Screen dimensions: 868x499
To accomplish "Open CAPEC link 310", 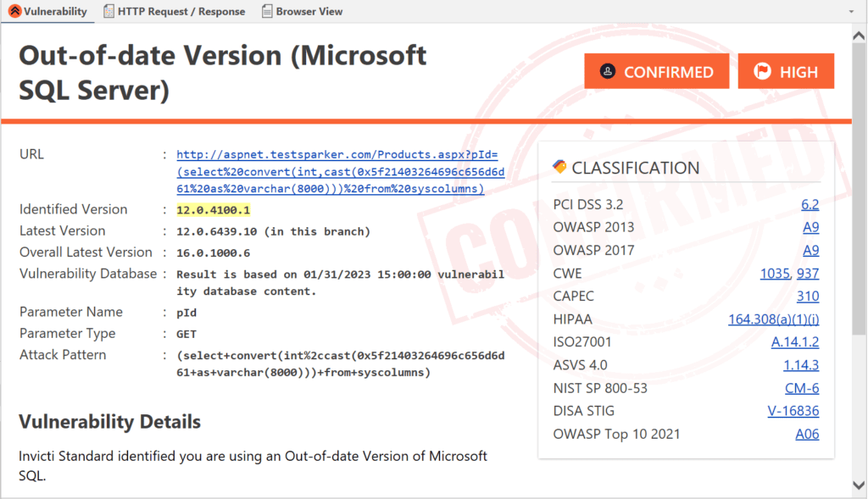I will 807,297.
